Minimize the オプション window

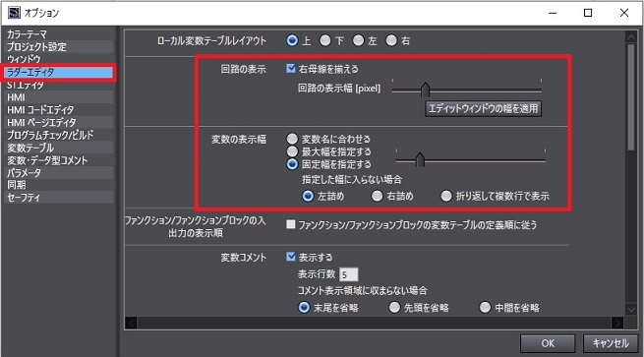coord(553,13)
